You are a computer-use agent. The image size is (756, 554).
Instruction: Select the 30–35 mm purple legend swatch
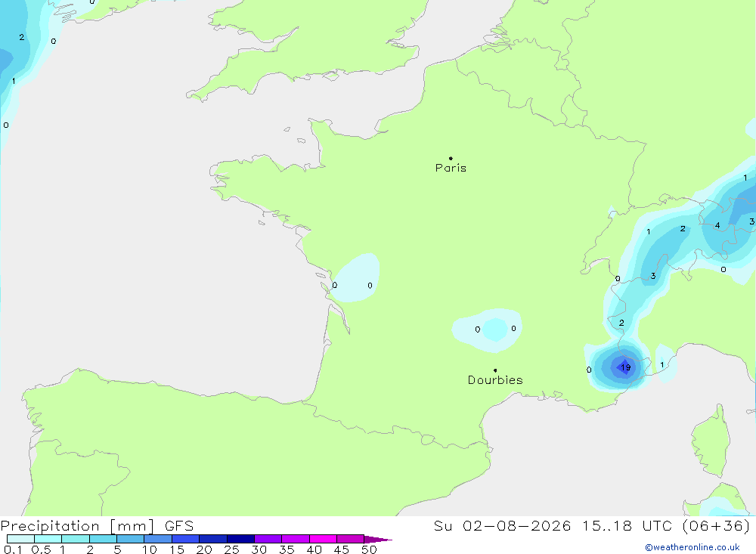coord(268,539)
